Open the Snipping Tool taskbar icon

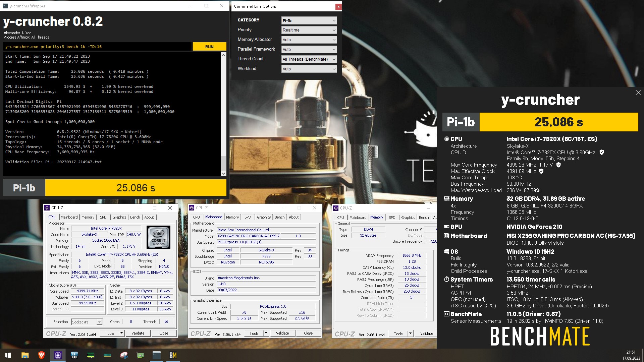124,355
